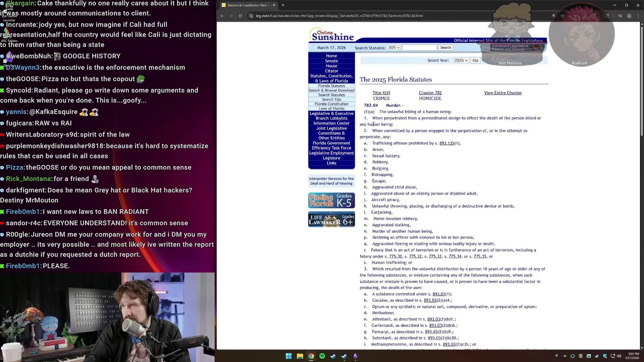This screenshot has width=644, height=362.
Task: Open the first Steam taskbar icon
Action: (x=333, y=356)
